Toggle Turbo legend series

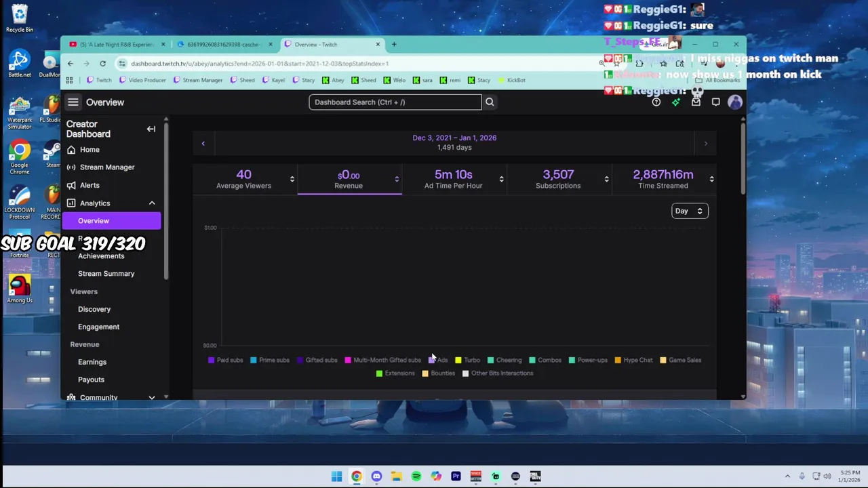pyautogui.click(x=468, y=360)
